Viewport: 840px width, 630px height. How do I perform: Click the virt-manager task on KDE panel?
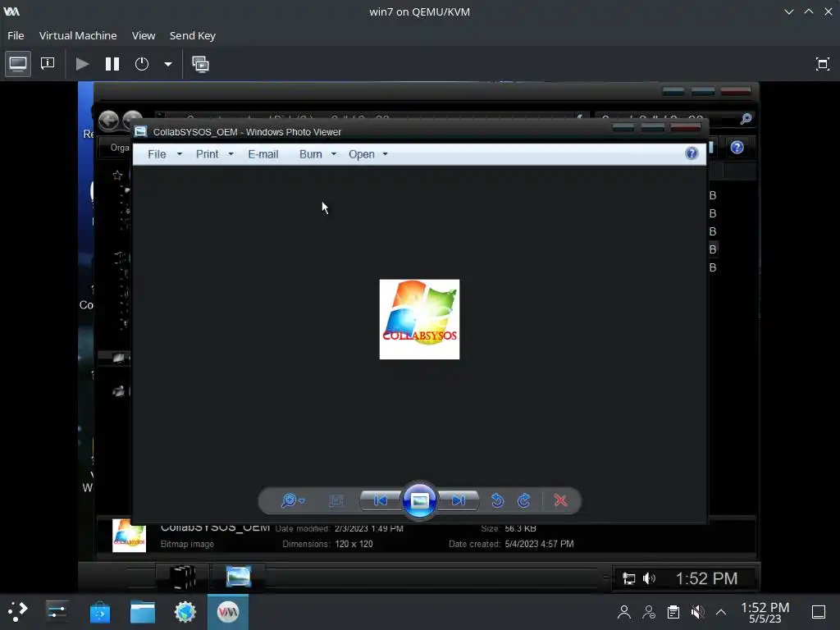228,612
